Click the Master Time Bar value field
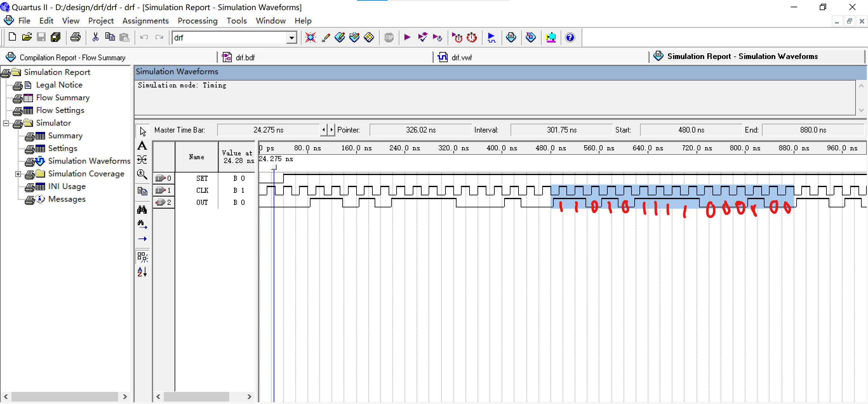868x404 pixels. [x=268, y=130]
